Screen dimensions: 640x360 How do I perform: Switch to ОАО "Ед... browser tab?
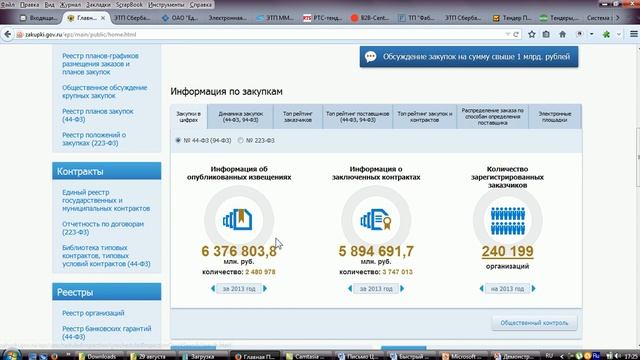click(x=180, y=18)
